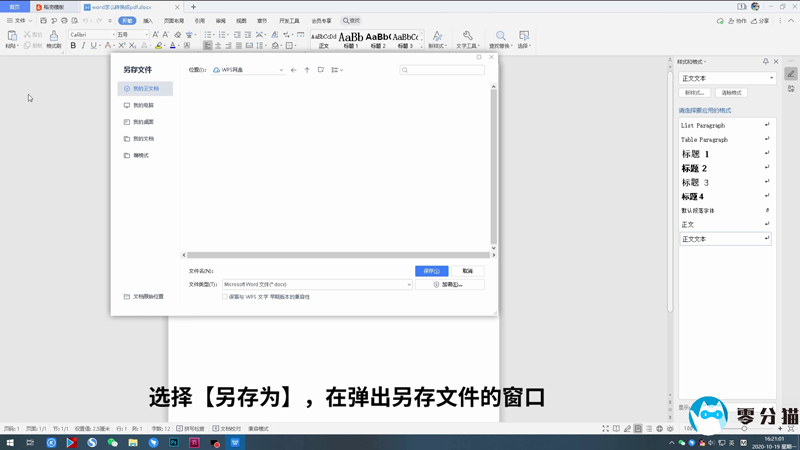Viewport: 800px width, 450px height.
Task: Click the Share button at top right
Action: pos(760,21)
